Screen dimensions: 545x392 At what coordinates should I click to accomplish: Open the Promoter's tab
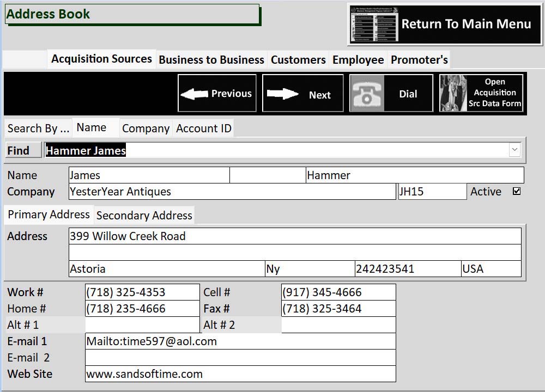419,60
